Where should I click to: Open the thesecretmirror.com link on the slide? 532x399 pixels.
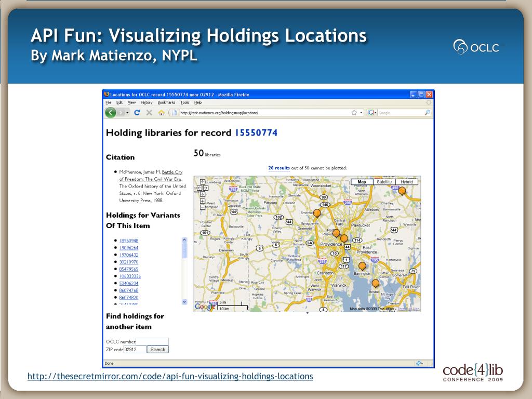click(x=170, y=376)
